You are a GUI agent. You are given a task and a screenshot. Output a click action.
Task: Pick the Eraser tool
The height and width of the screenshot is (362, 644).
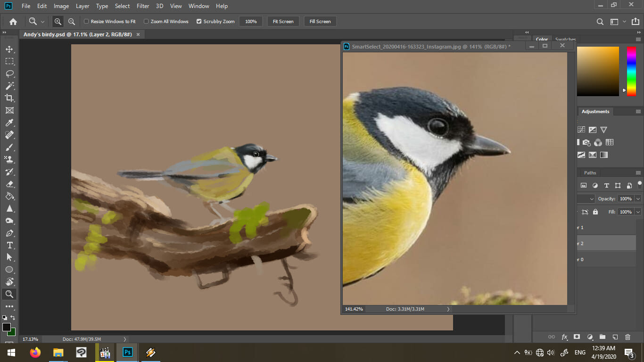pyautogui.click(x=9, y=184)
